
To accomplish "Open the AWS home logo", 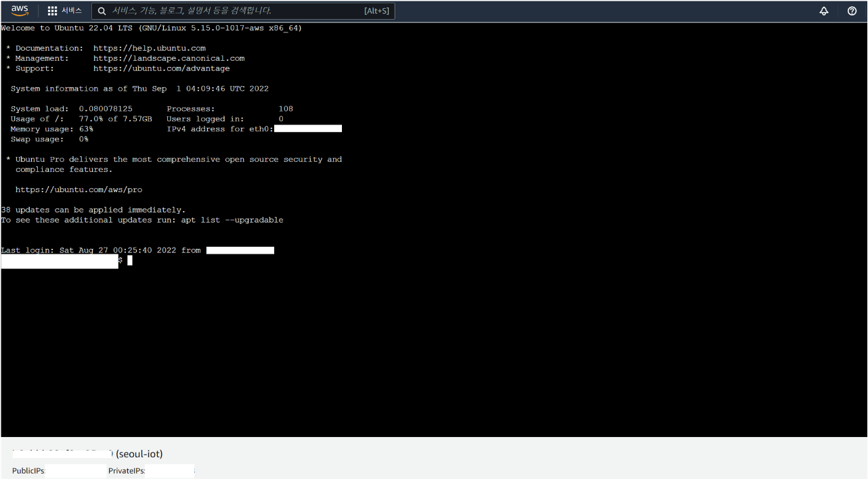I will tap(20, 11).
